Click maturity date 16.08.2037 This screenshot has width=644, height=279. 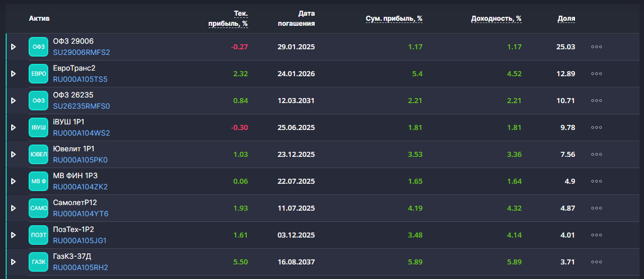(296, 262)
